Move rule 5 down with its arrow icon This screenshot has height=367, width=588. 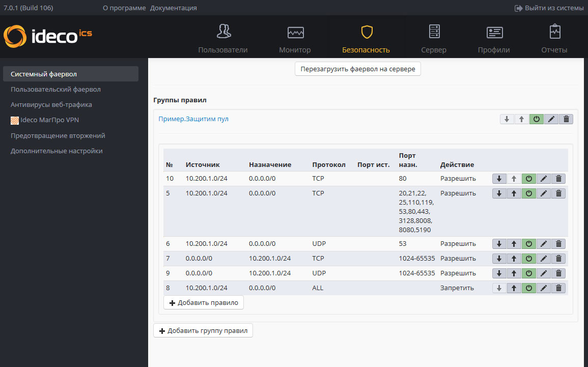499,193
